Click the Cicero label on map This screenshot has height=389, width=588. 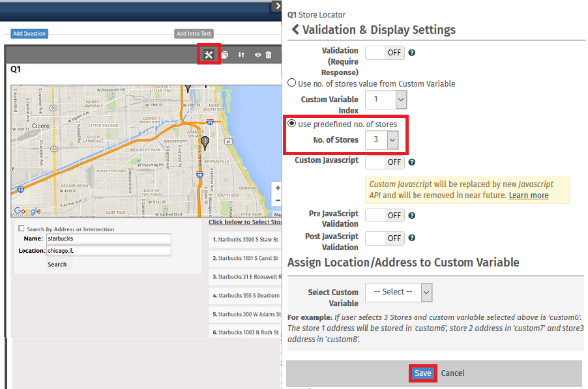click(40, 126)
